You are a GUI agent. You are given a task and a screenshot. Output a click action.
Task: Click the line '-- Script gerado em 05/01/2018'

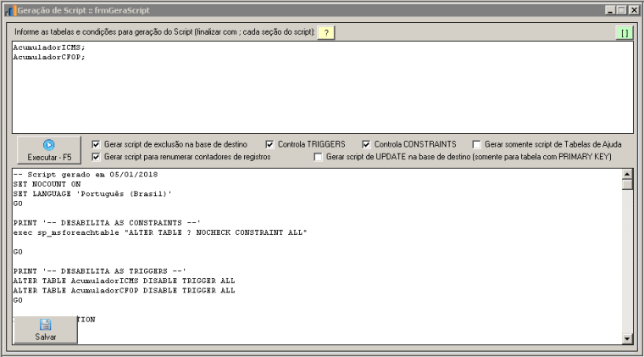[x=86, y=175]
